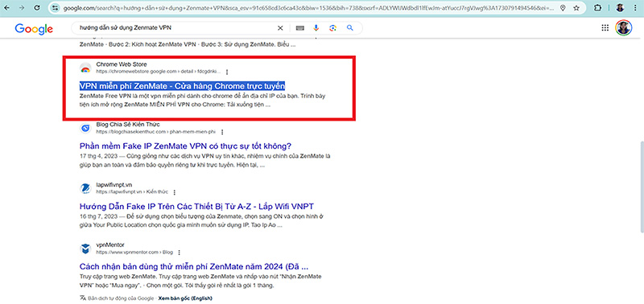Click the translate icon beside Bản dịch tự động

click(x=83, y=298)
